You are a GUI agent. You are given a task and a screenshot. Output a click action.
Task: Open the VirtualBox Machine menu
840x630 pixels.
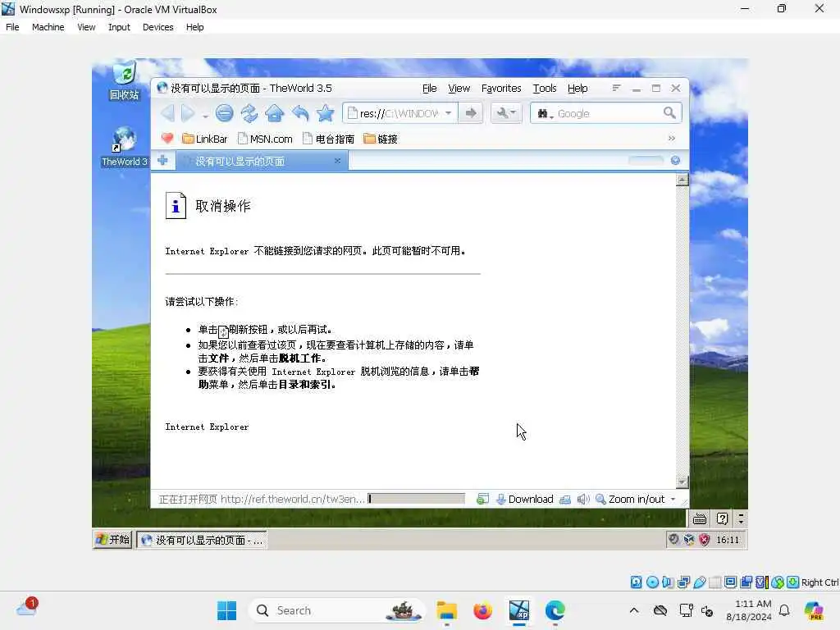(x=48, y=27)
